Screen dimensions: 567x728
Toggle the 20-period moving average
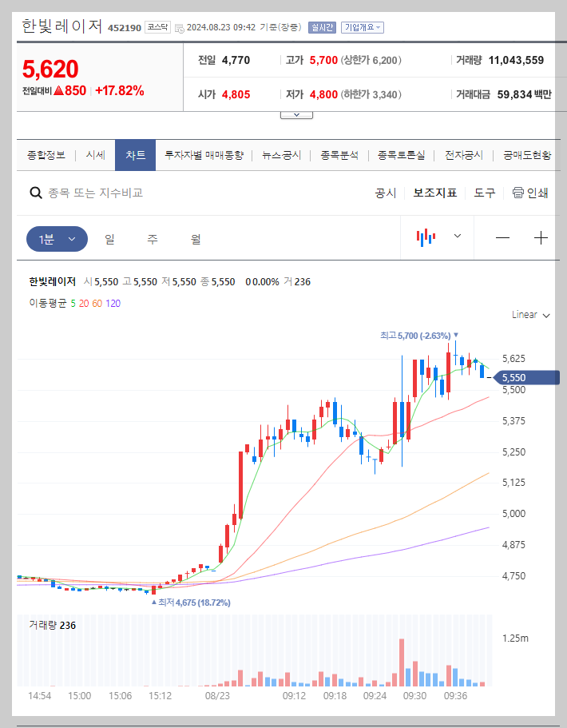click(86, 304)
